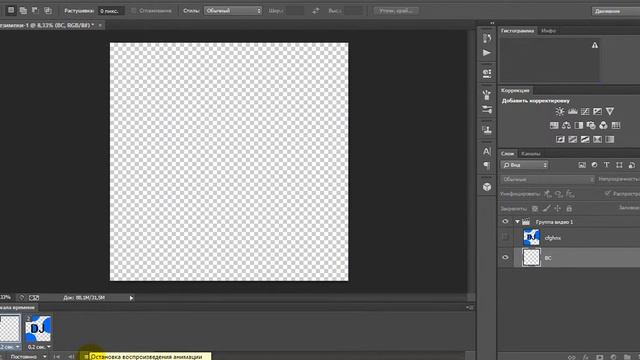Add a Black & White adjustment
Image resolution: width=640 pixels, height=360 pixels.
click(x=579, y=125)
